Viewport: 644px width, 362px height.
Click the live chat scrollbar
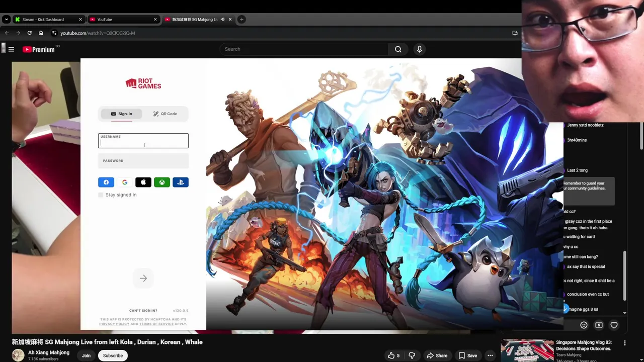[625, 275]
